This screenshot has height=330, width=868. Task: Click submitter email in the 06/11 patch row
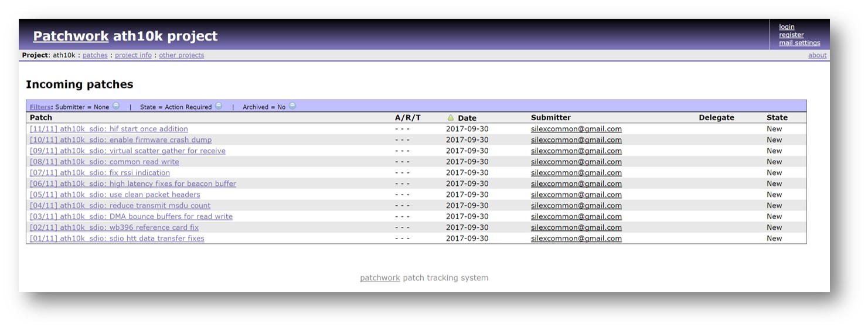tap(576, 183)
